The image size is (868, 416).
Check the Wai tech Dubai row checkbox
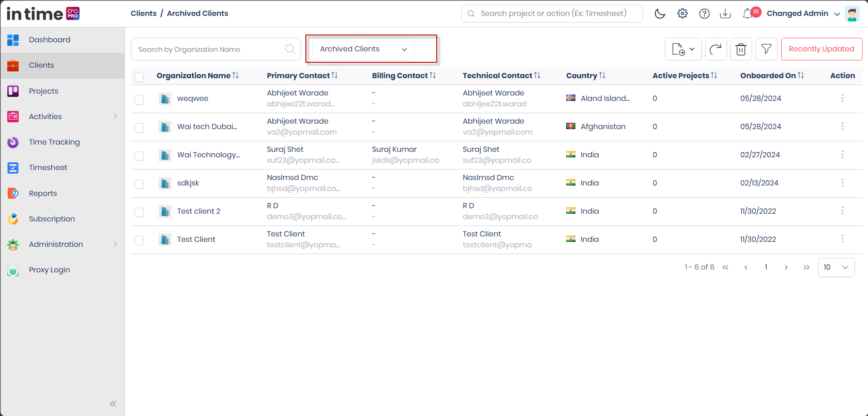pos(139,128)
